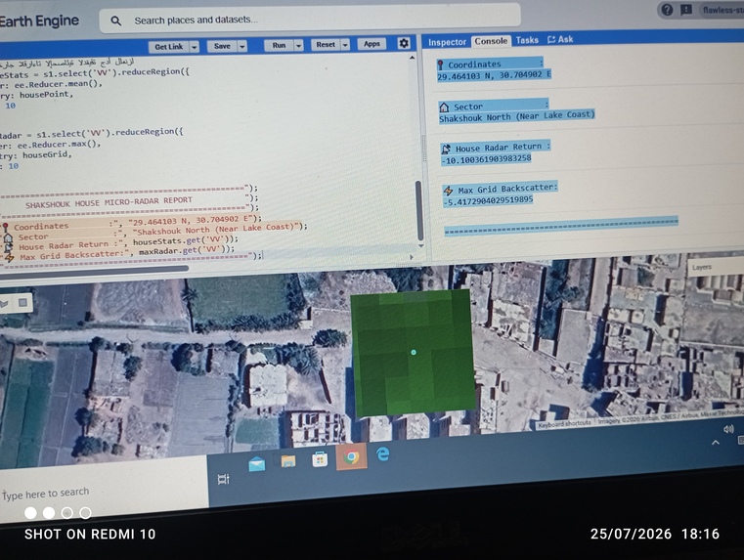The width and height of the screenshot is (744, 560).
Task: Click the Get Link button
Action: tap(168, 47)
